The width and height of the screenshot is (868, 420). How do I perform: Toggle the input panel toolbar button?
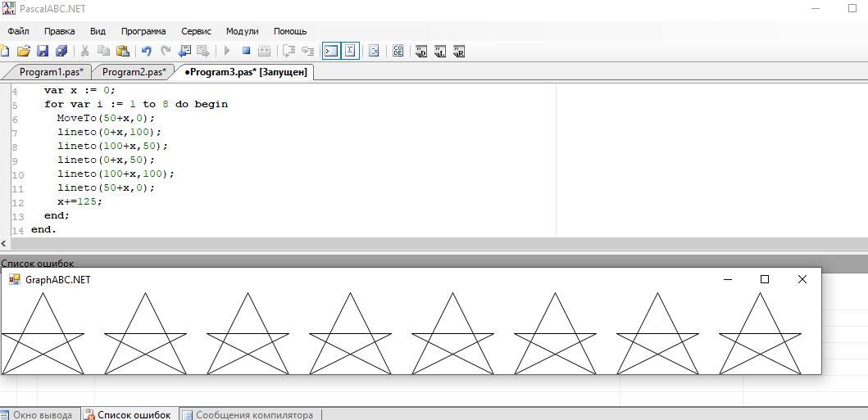tap(350, 51)
